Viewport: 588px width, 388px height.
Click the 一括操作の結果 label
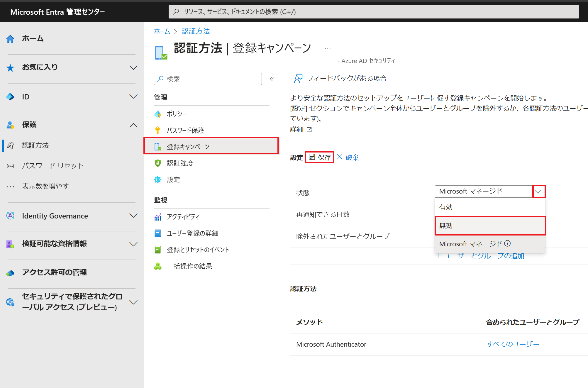(x=189, y=266)
